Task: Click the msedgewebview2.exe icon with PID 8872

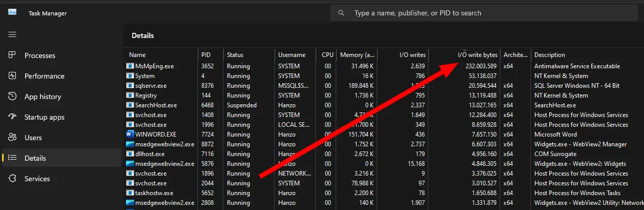Action: (130, 144)
